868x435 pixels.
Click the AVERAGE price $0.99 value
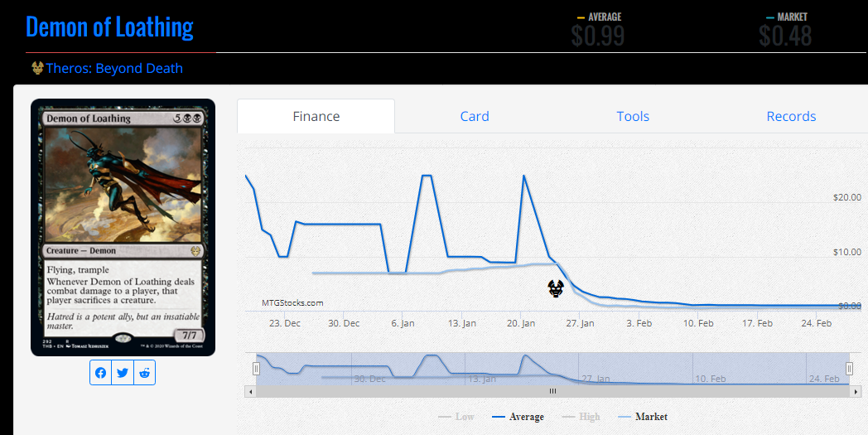click(x=598, y=36)
